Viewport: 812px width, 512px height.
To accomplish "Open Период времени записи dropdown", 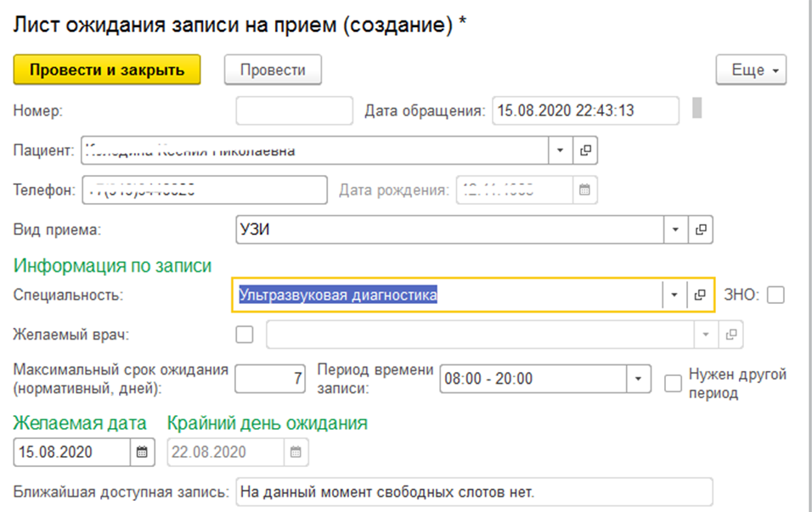I will [x=638, y=379].
